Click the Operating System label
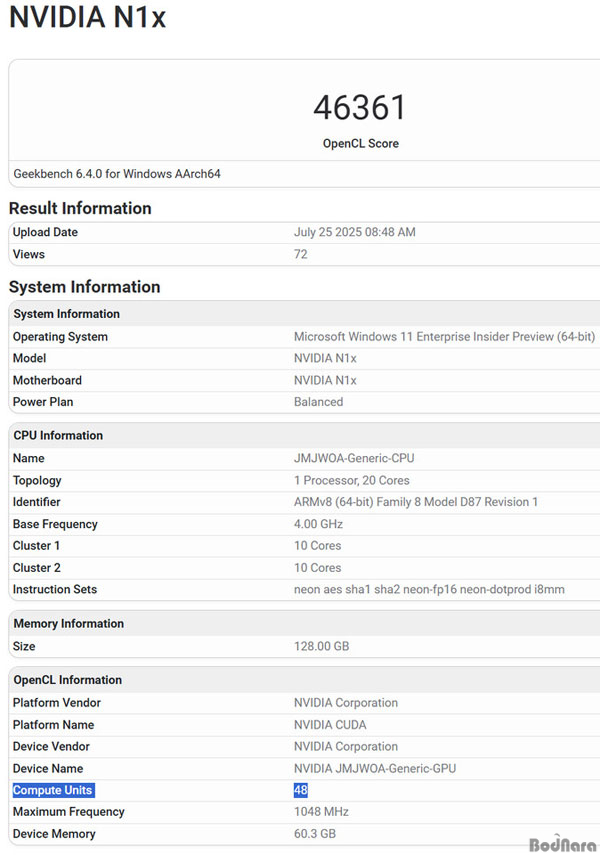This screenshot has width=600, height=855. 60,337
